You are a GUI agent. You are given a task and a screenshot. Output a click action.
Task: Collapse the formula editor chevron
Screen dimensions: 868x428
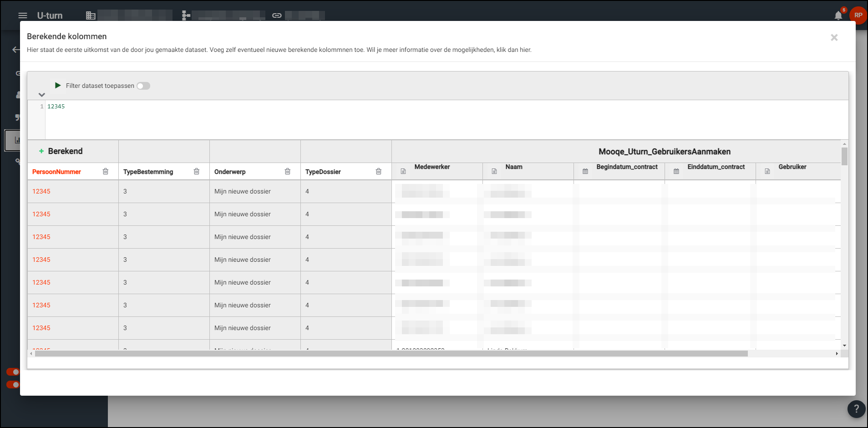tap(42, 95)
